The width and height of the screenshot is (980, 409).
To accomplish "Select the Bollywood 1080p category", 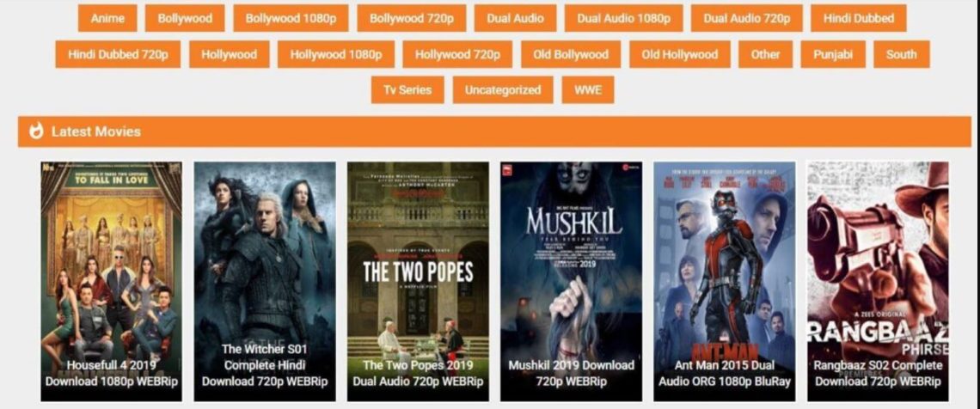I will click(291, 18).
